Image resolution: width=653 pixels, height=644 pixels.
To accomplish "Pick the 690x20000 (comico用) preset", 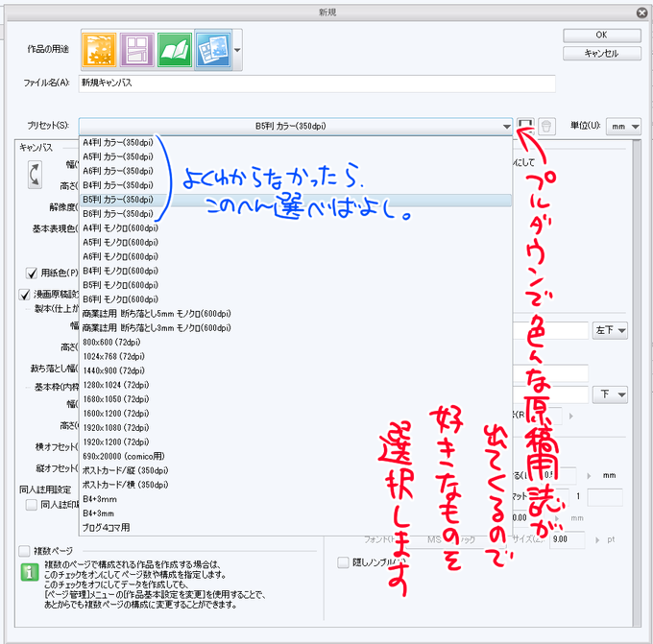I will [296, 456].
